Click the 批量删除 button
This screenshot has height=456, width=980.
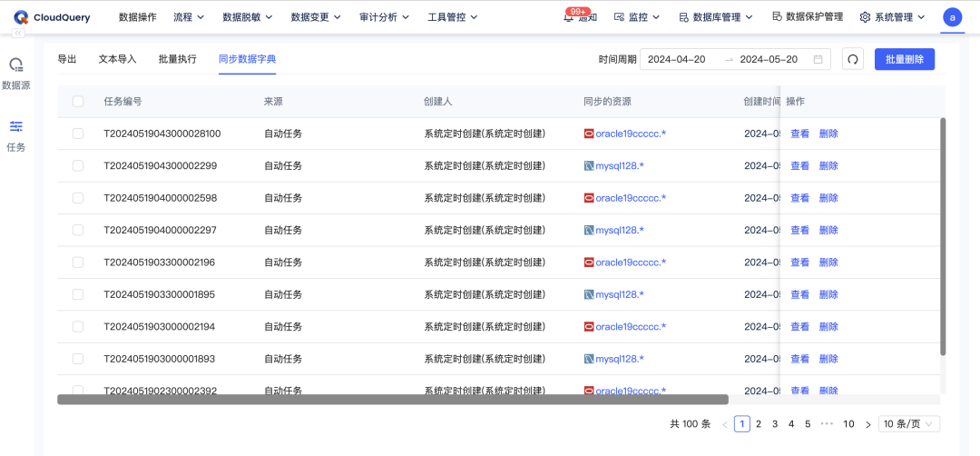point(905,59)
